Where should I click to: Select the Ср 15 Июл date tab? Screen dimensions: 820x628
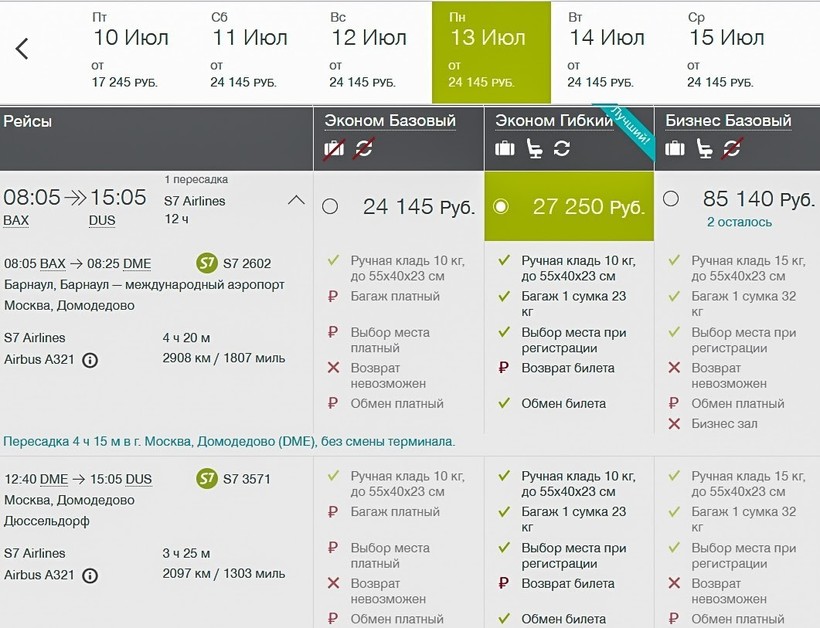click(x=727, y=52)
